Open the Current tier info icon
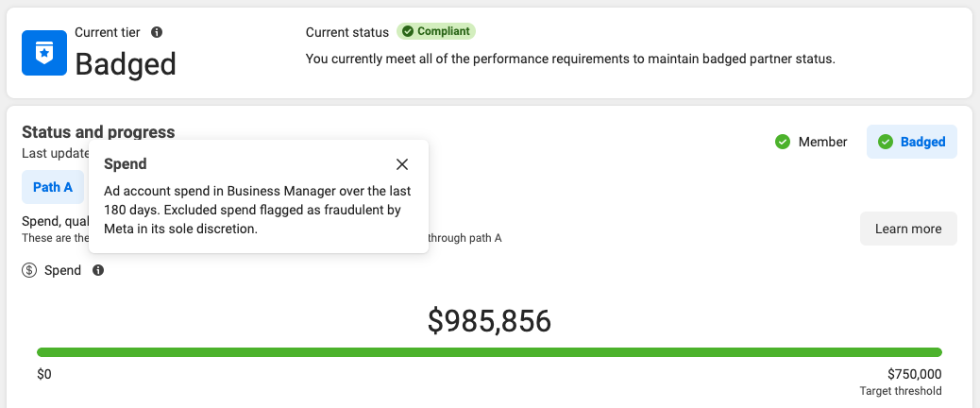This screenshot has width=980, height=408. click(x=157, y=32)
